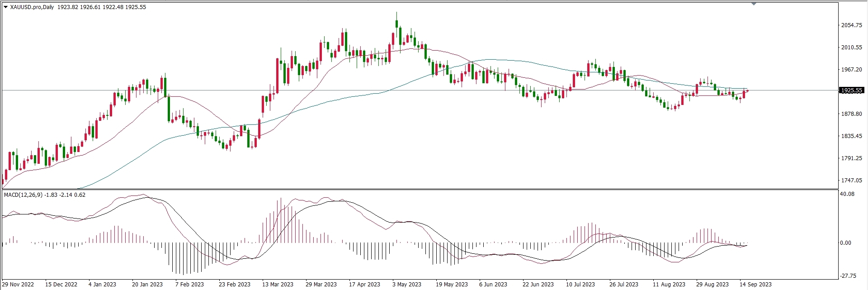Screen dimensions: 868x290
Task: Click the 0.00 MACD zero level label
Action: (x=846, y=243)
